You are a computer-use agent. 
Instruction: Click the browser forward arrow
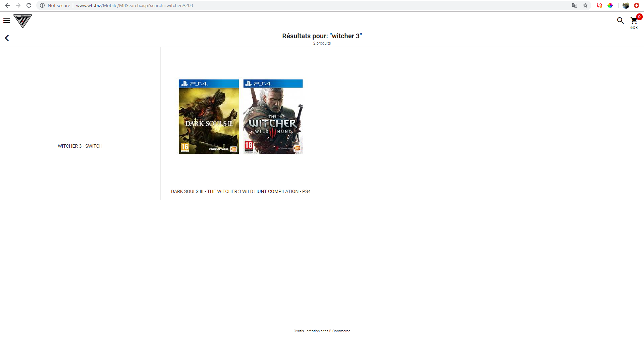(x=18, y=5)
